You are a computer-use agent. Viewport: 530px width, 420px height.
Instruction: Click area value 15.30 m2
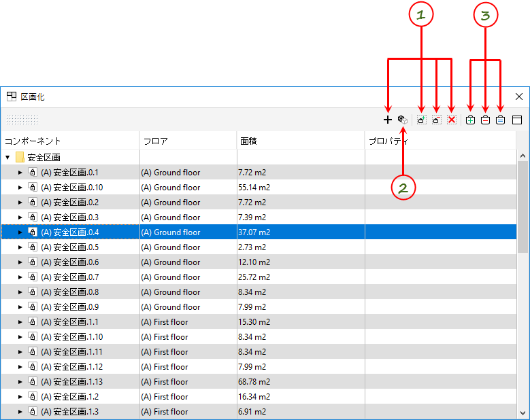[x=254, y=322]
